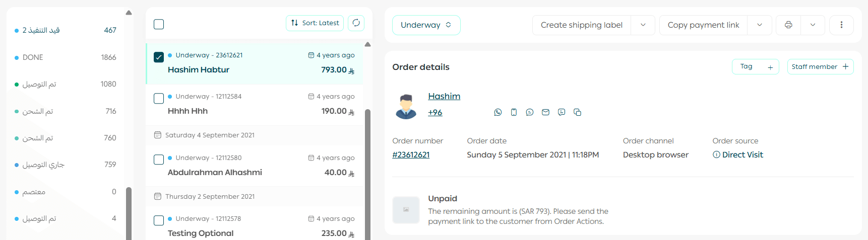Add a Staff member to order
This screenshot has width=868, height=240.
pyautogui.click(x=820, y=66)
